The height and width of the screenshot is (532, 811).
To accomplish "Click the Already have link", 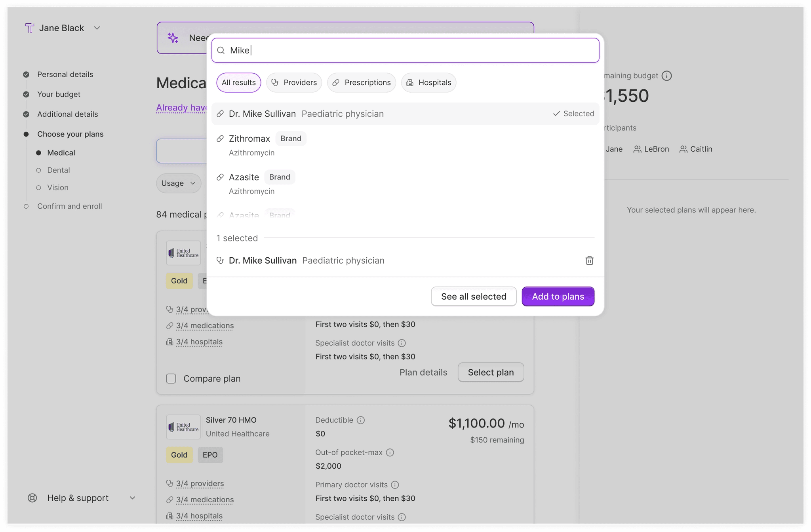I will (x=181, y=108).
